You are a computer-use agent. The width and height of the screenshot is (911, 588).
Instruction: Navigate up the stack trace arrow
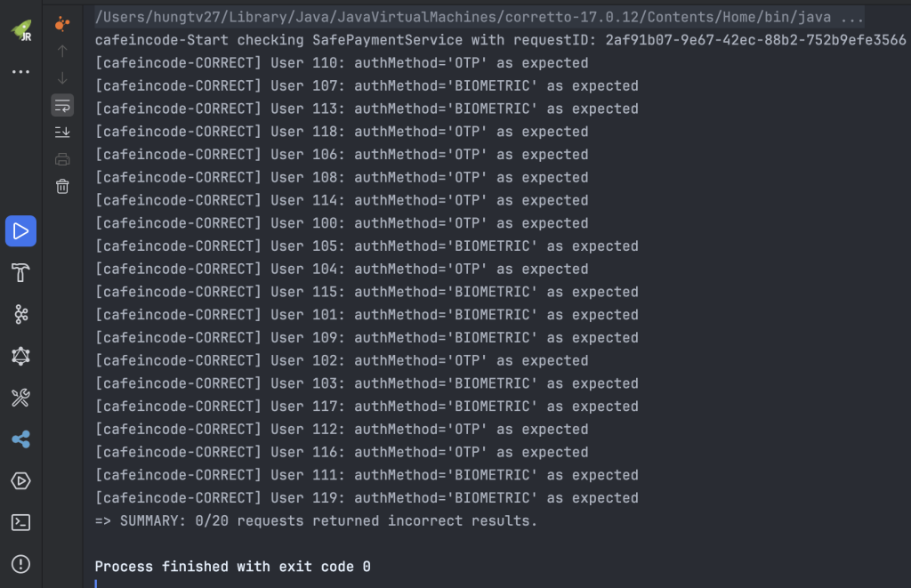pyautogui.click(x=62, y=51)
